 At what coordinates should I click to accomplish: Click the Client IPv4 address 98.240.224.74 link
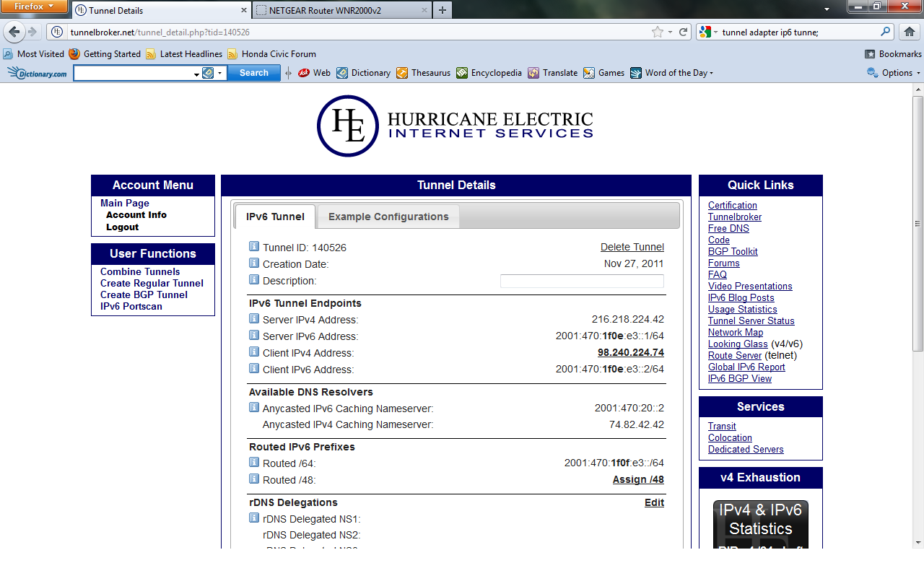[631, 352]
